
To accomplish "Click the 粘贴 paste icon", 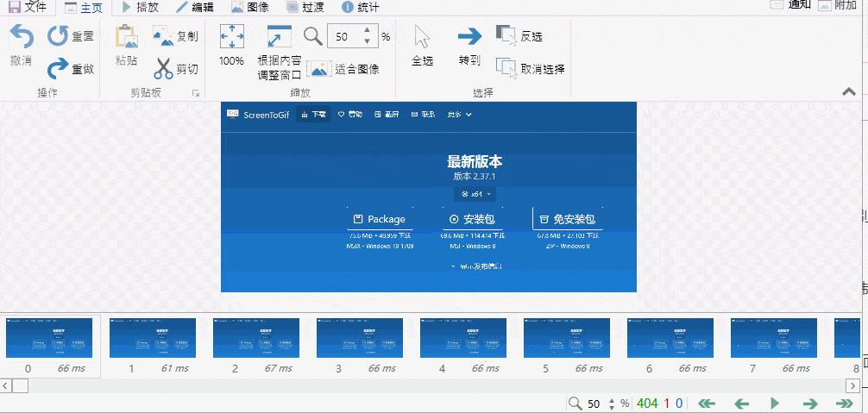I will coord(126,36).
